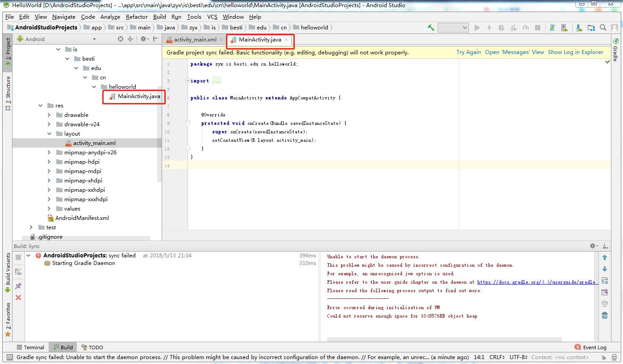Toggle scroll to end icon in build output
This screenshot has width=623, height=364.
[605, 293]
